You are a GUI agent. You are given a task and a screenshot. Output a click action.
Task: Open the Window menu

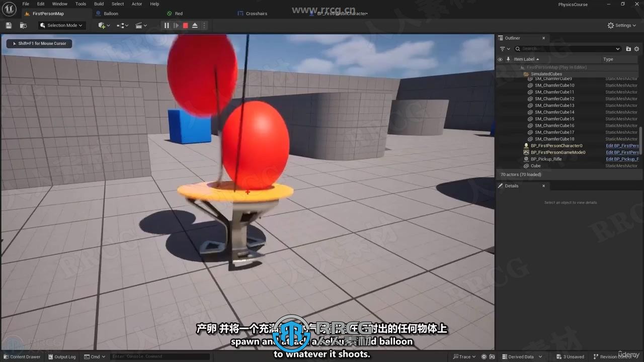[x=60, y=4]
